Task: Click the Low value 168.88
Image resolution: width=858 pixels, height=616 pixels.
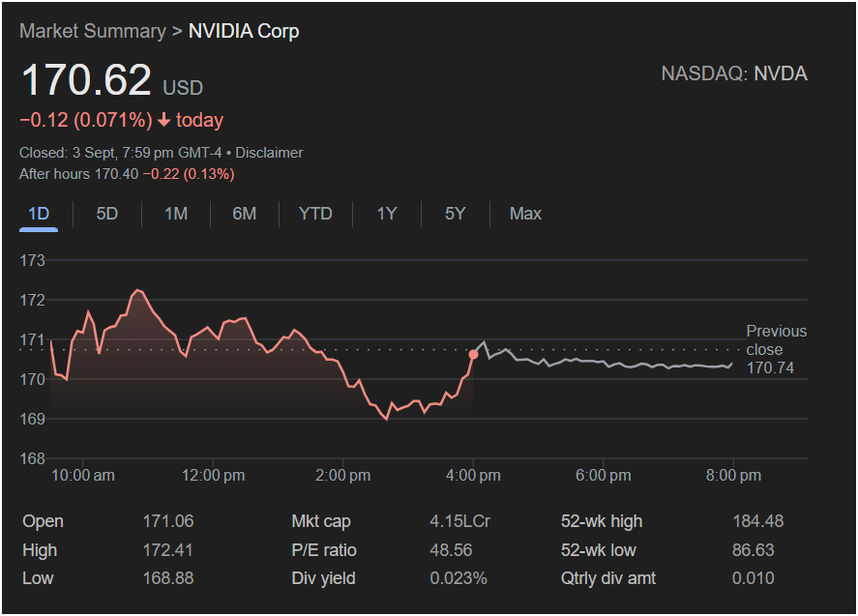Action: (x=168, y=578)
